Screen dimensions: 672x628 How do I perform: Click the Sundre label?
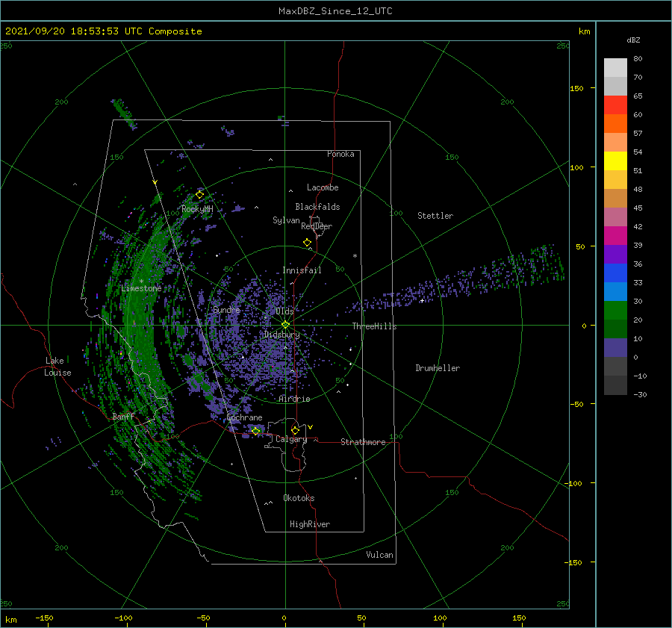[x=226, y=309]
